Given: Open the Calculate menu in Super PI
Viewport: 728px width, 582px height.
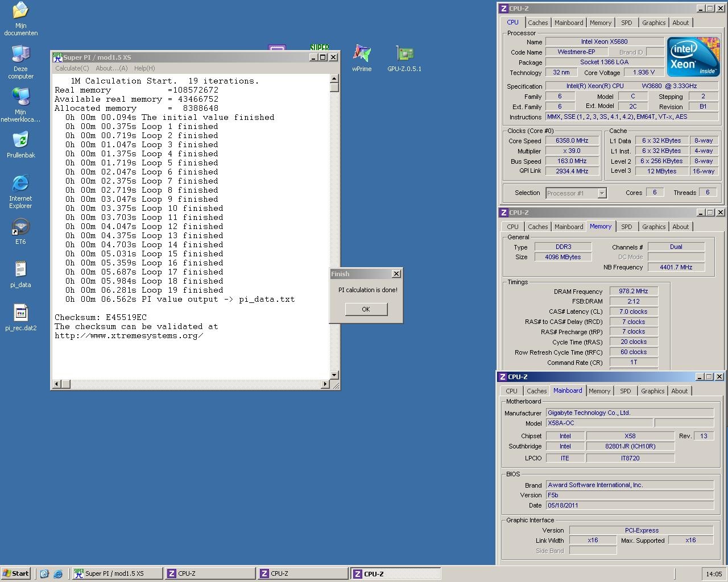Looking at the screenshot, I should [72, 68].
